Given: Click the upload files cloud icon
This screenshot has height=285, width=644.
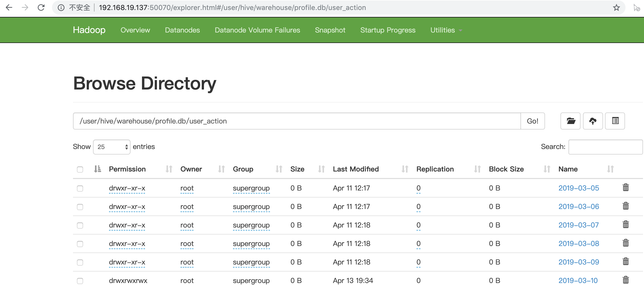Looking at the screenshot, I should pos(592,121).
